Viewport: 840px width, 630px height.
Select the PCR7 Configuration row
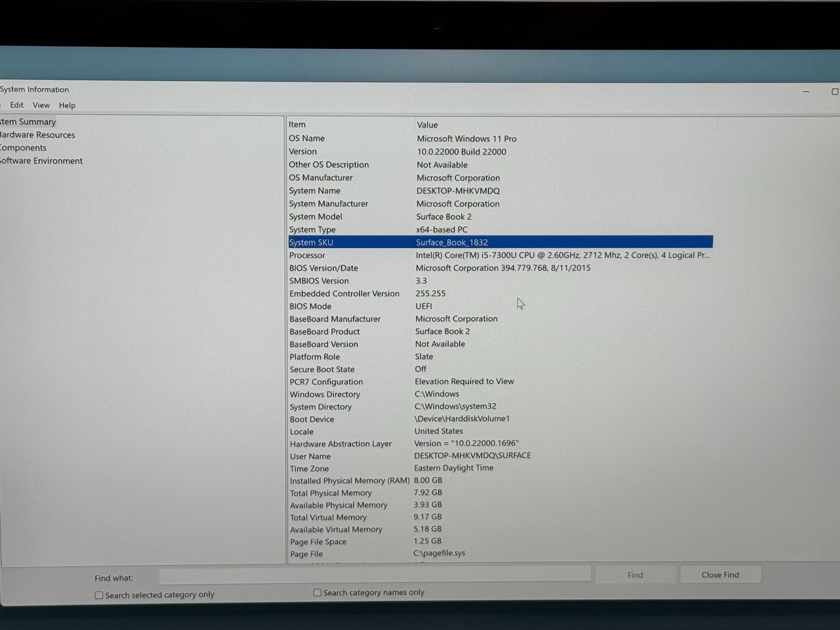tap(500, 382)
